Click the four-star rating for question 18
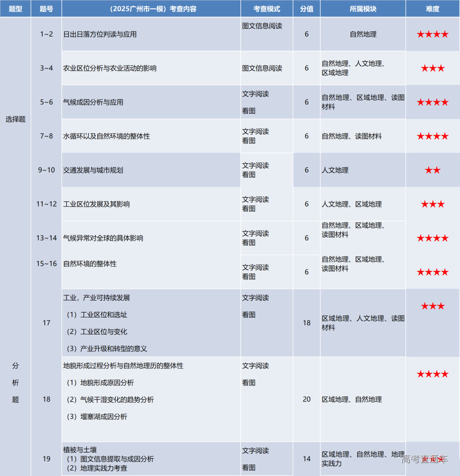The image size is (460, 476). (x=432, y=374)
